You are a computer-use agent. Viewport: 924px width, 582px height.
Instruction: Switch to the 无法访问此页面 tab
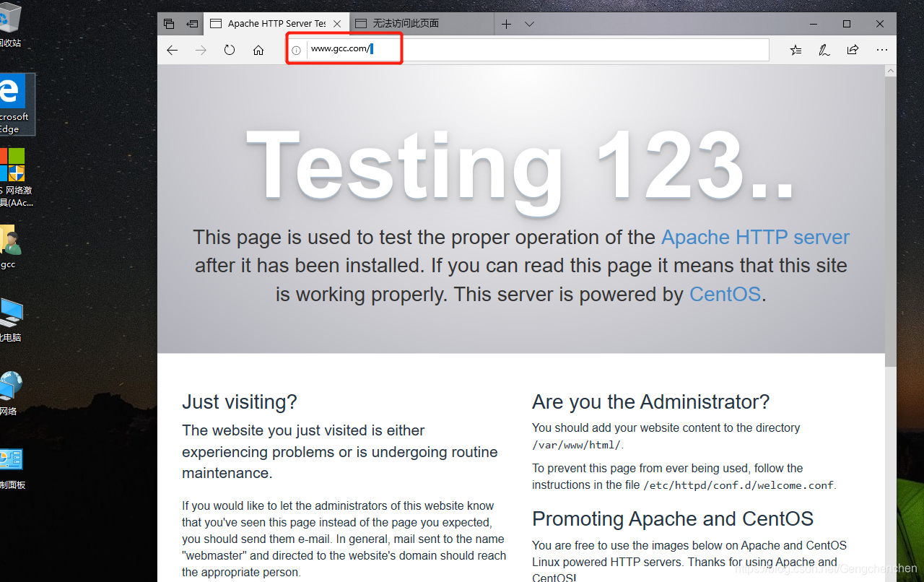pos(422,24)
